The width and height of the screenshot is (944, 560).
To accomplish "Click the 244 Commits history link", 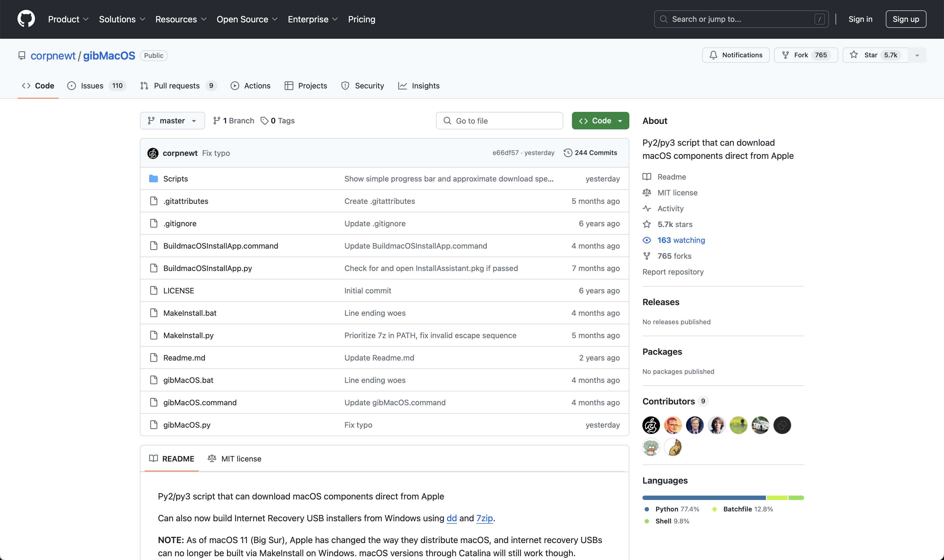I will click(x=590, y=153).
